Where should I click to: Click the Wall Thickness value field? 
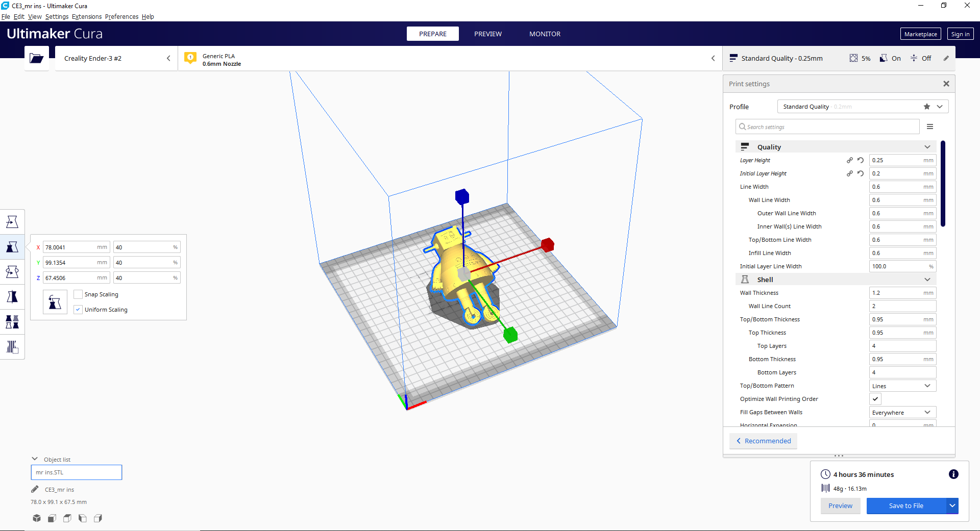pos(903,293)
